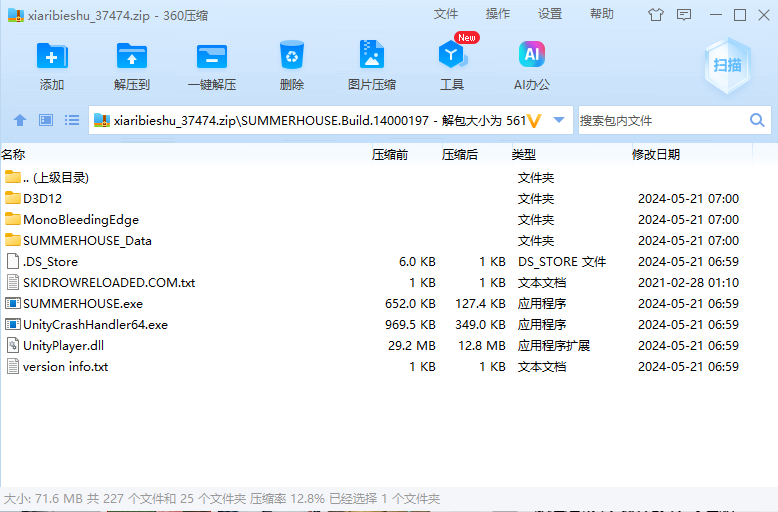Open the 工具 tools icon marked New

[x=452, y=55]
